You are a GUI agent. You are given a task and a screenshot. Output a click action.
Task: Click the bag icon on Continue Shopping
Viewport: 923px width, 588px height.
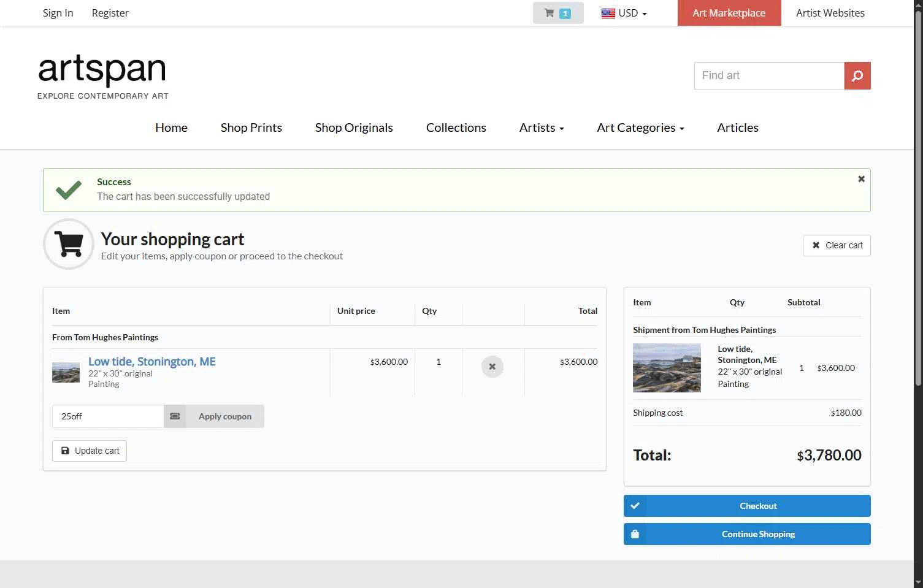(x=635, y=534)
